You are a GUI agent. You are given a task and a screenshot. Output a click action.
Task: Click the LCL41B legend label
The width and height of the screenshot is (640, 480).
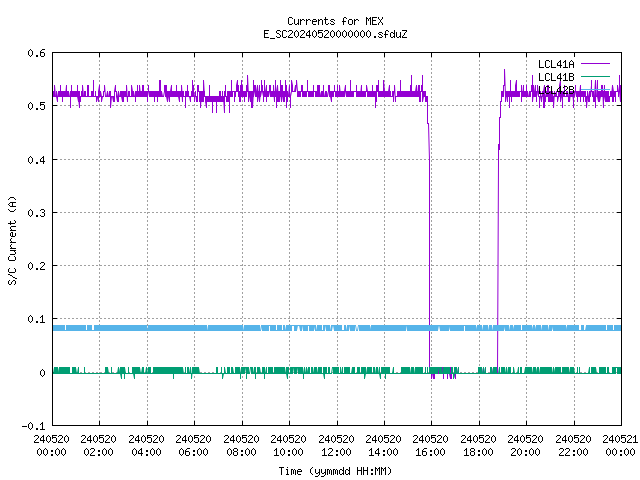(556, 77)
